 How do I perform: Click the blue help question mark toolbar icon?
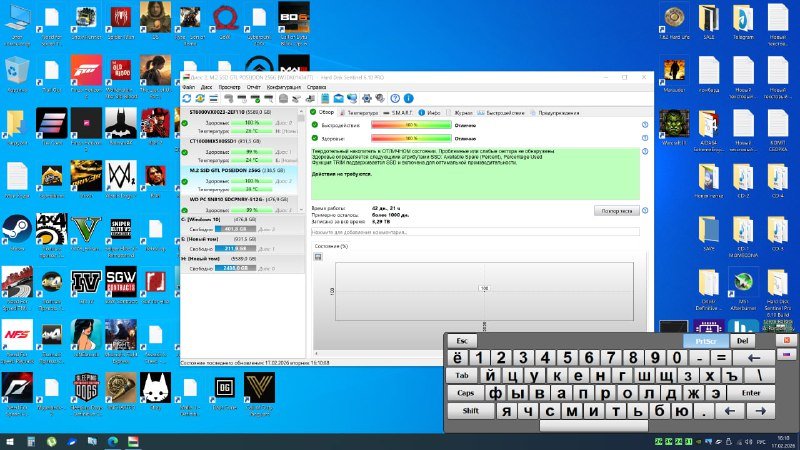point(395,98)
